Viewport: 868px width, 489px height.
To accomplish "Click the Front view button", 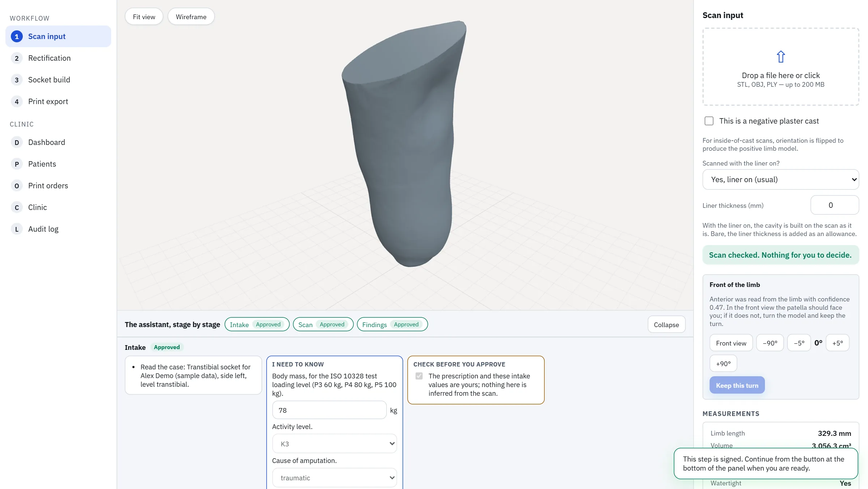I will pyautogui.click(x=731, y=343).
